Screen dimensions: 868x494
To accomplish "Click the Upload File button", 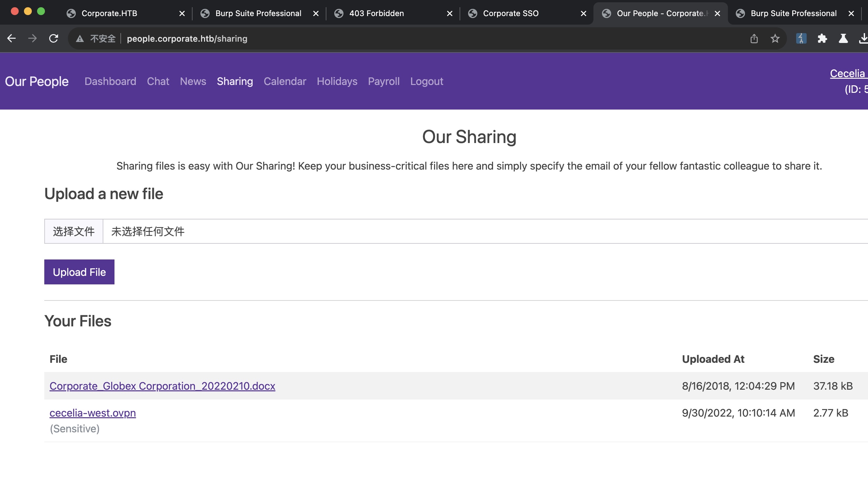I will [x=79, y=272].
